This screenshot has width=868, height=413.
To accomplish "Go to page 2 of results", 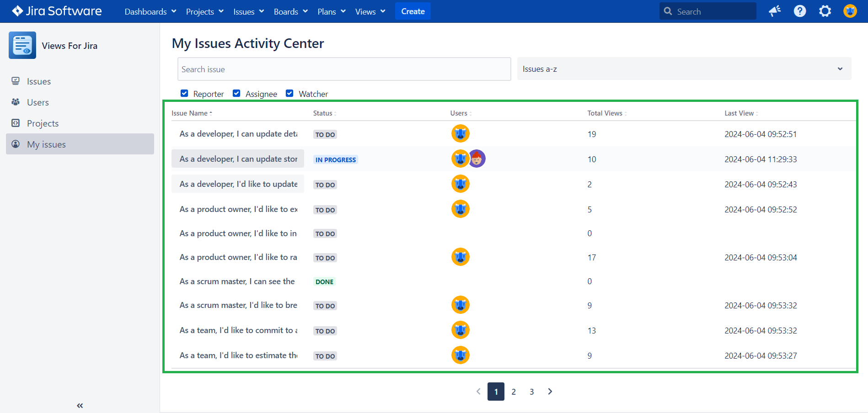I will coord(514,392).
